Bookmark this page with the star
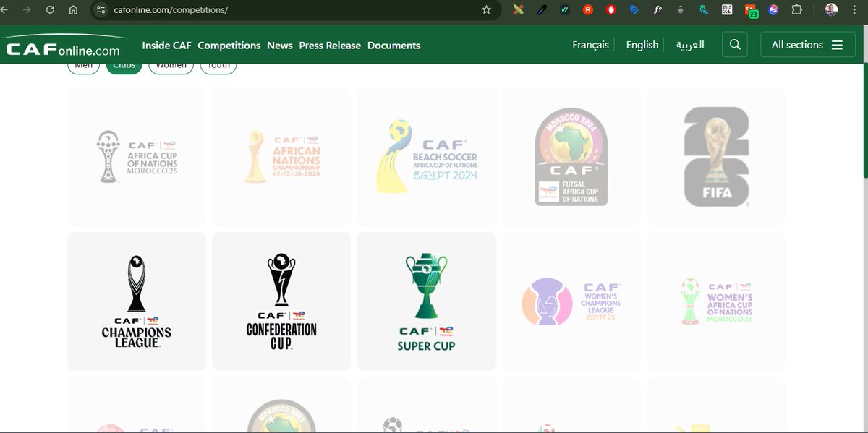Screen dimensions: 868x433 pyautogui.click(x=486, y=10)
